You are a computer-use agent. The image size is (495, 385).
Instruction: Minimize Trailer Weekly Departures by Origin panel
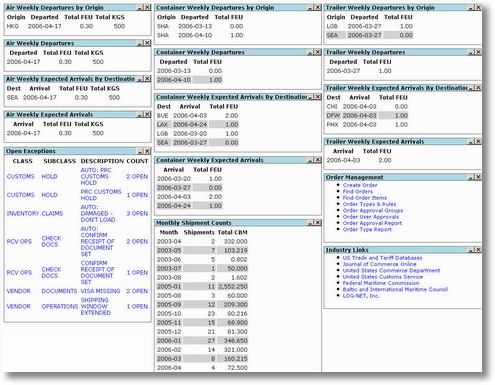(471, 7)
